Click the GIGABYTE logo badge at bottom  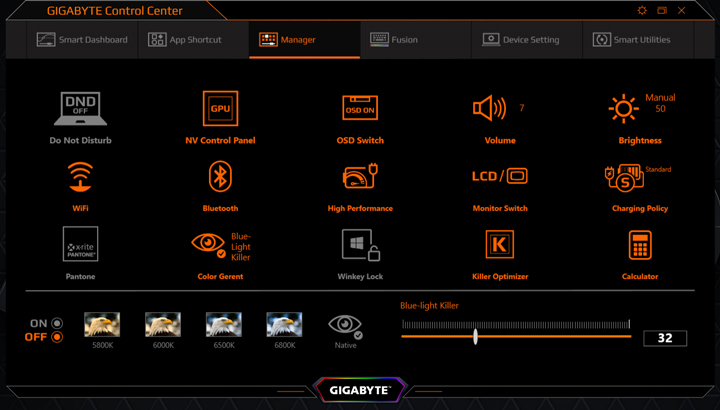click(x=360, y=390)
